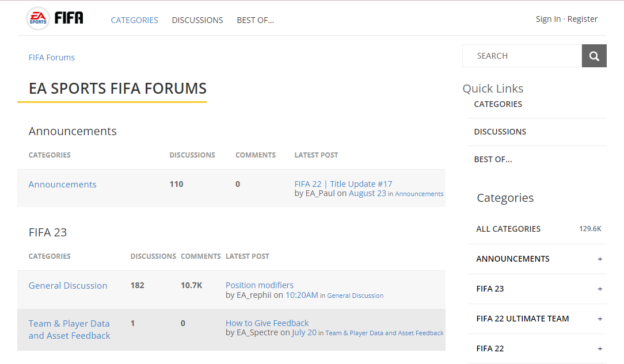Viewport: 624px width, 364px height.
Task: Open the General Discussion category link
Action: 68,286
